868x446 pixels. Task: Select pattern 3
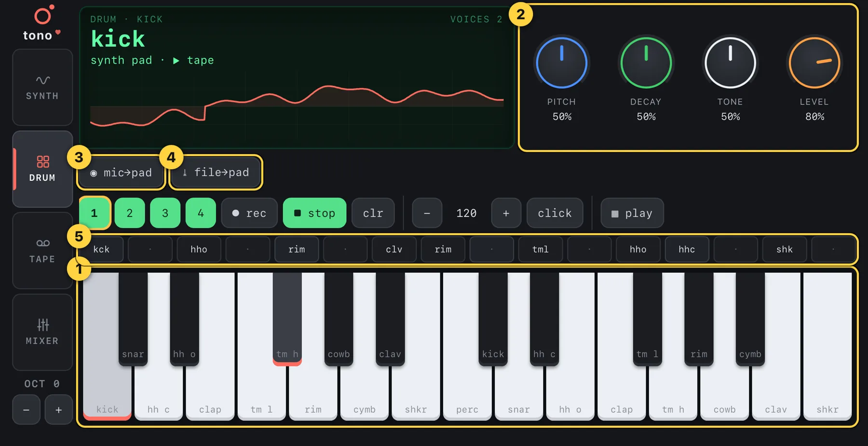(x=165, y=213)
